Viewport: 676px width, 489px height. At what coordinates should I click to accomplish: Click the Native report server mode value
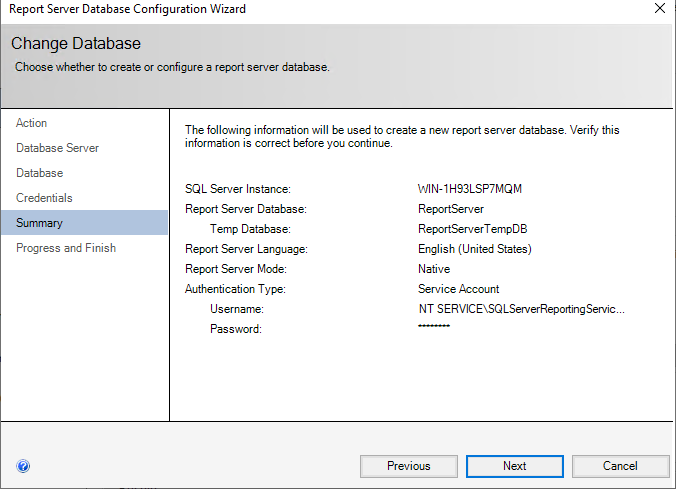(434, 269)
